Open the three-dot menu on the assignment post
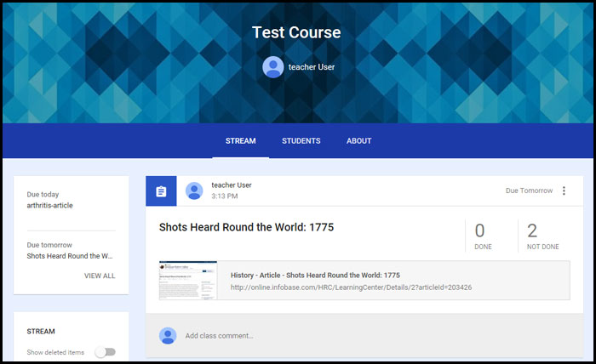The image size is (596, 364). coord(563,191)
